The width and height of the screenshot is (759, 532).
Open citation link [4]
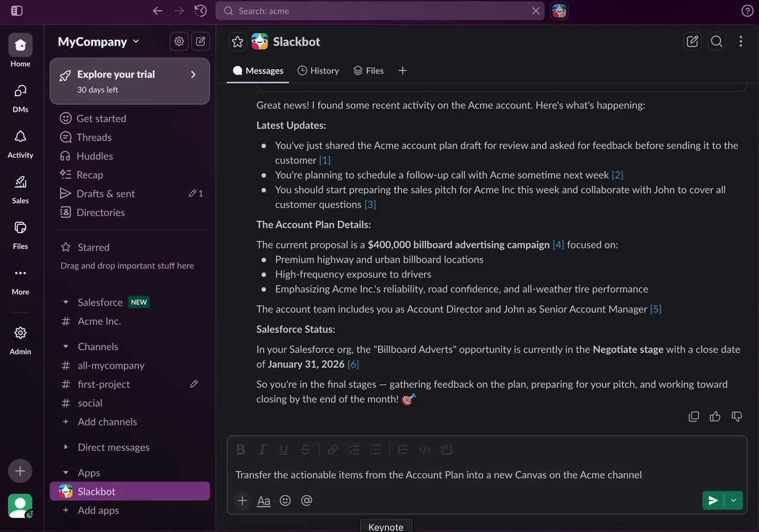coord(558,244)
